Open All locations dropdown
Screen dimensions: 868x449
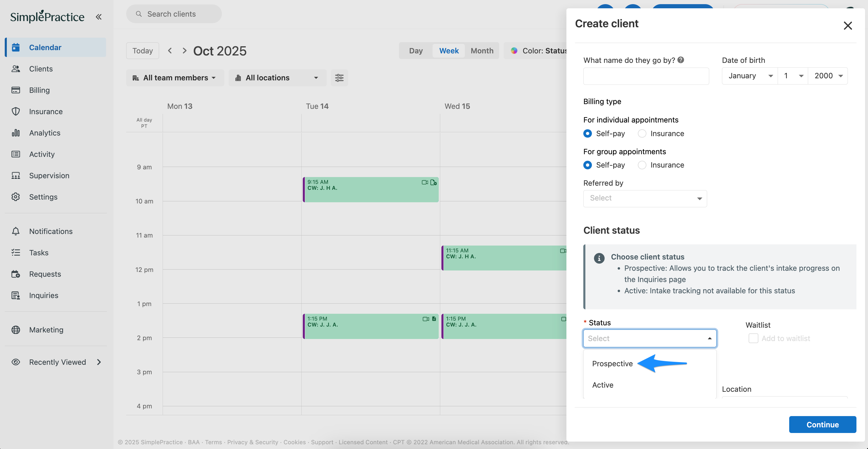pyautogui.click(x=277, y=78)
